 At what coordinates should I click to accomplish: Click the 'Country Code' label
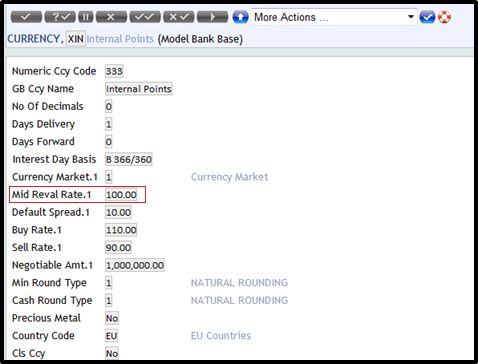[43, 336]
